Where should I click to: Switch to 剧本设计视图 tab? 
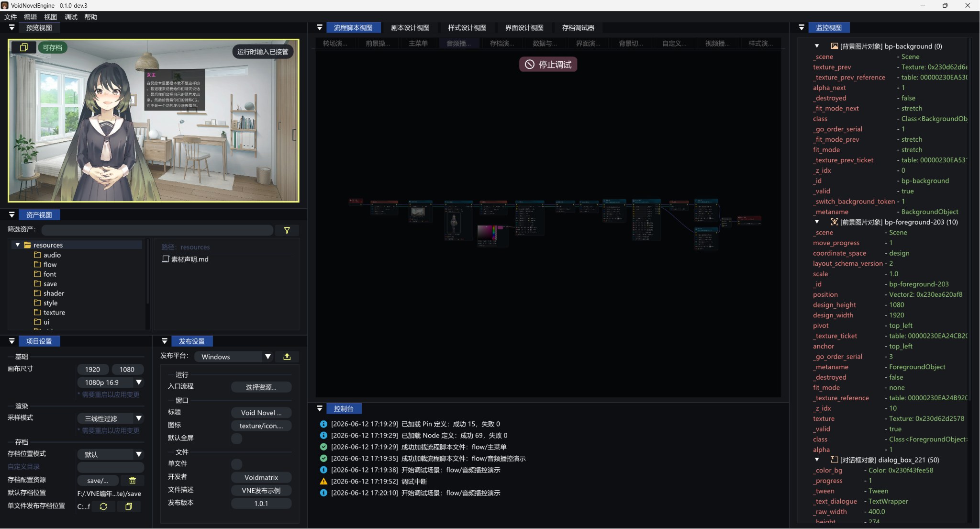coord(410,28)
